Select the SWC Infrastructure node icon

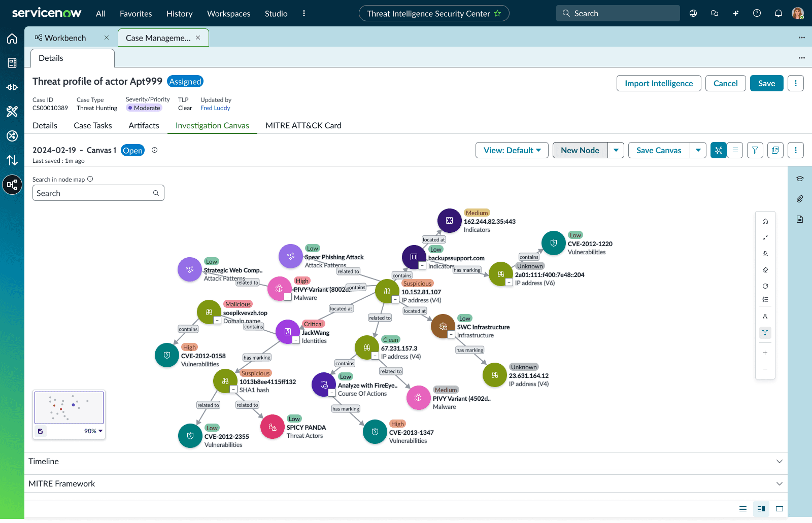(x=443, y=326)
